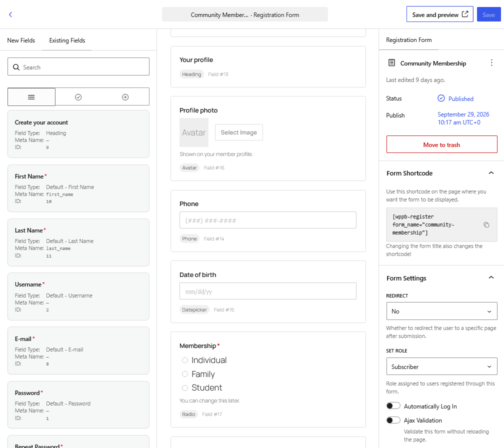Click the Published checkmark icon

441,98
